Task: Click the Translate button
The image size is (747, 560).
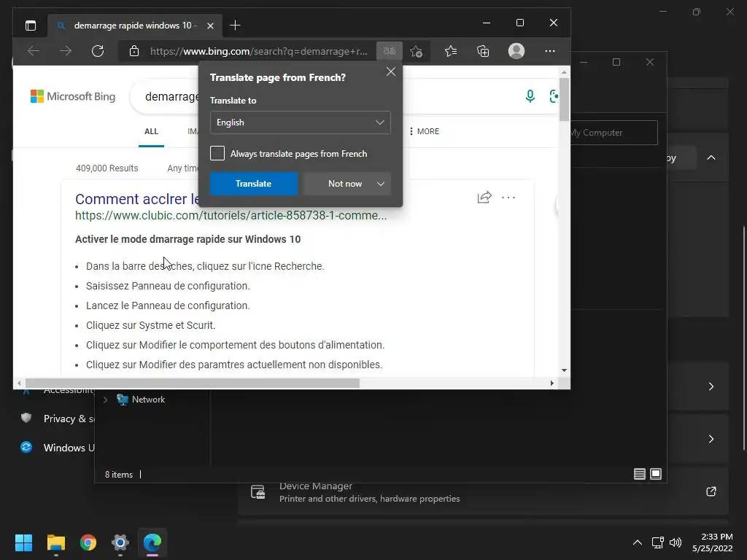Action: [253, 184]
